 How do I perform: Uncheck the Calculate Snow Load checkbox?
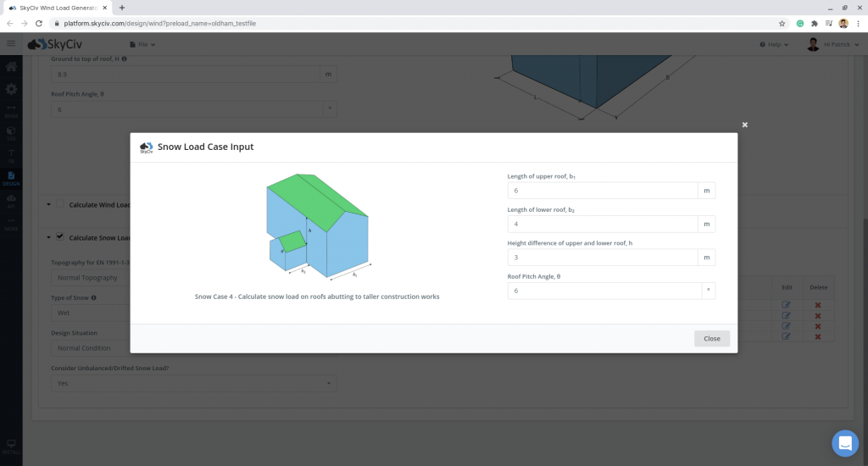[x=60, y=237]
